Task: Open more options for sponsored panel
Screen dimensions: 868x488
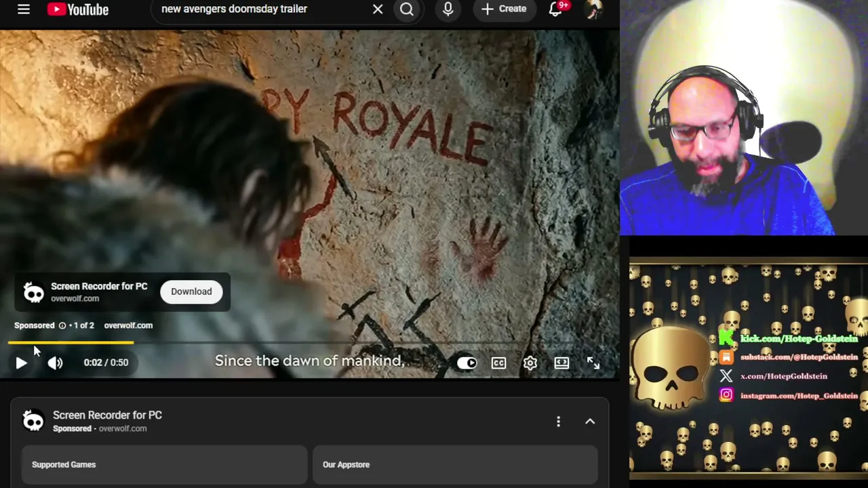Action: click(558, 422)
